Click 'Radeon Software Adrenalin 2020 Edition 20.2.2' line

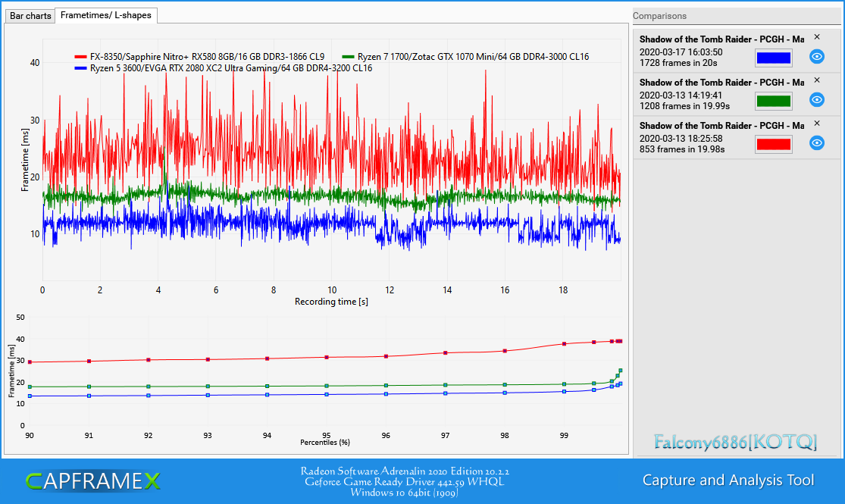[405, 471]
